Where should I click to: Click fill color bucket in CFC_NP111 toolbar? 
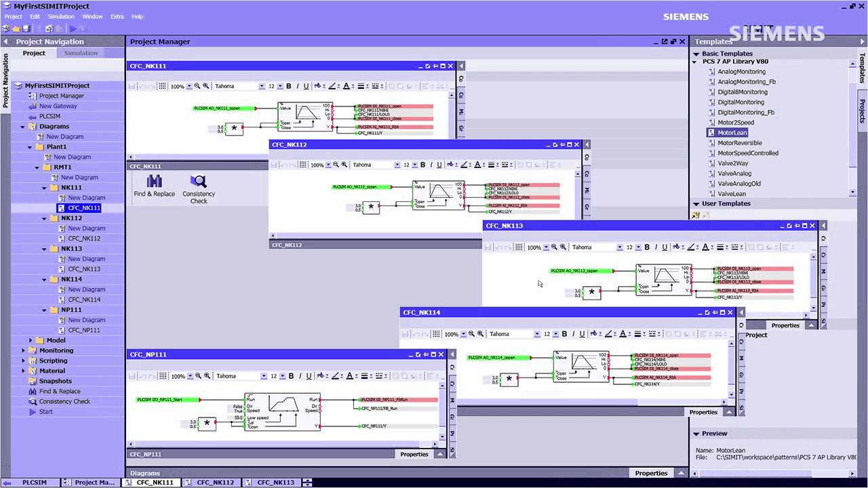pos(321,375)
